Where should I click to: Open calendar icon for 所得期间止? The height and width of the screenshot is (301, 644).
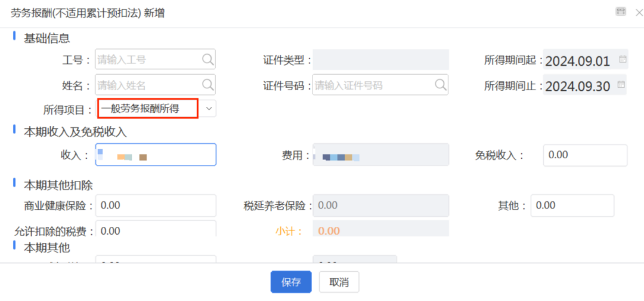(x=621, y=84)
